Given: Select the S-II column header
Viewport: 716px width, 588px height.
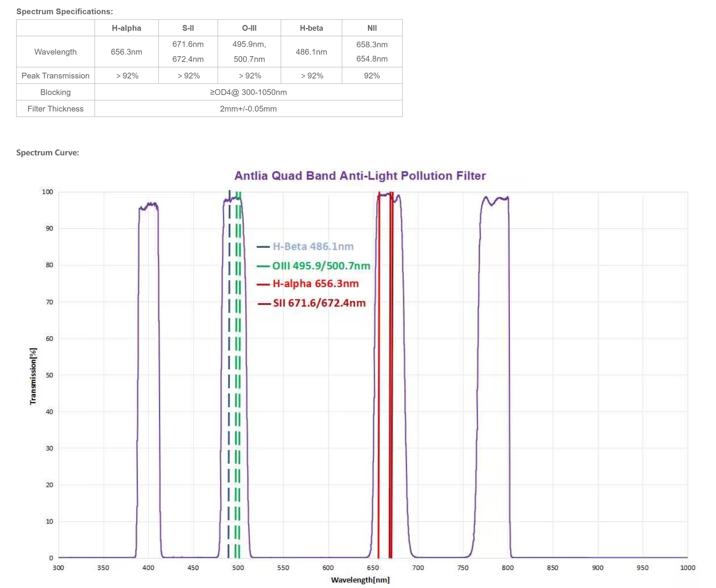Looking at the screenshot, I should point(188,28).
